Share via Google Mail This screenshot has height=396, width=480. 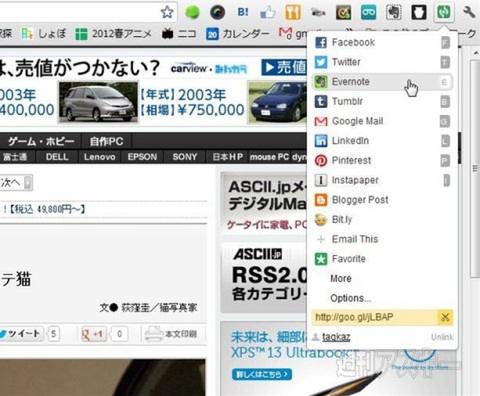pos(382,121)
